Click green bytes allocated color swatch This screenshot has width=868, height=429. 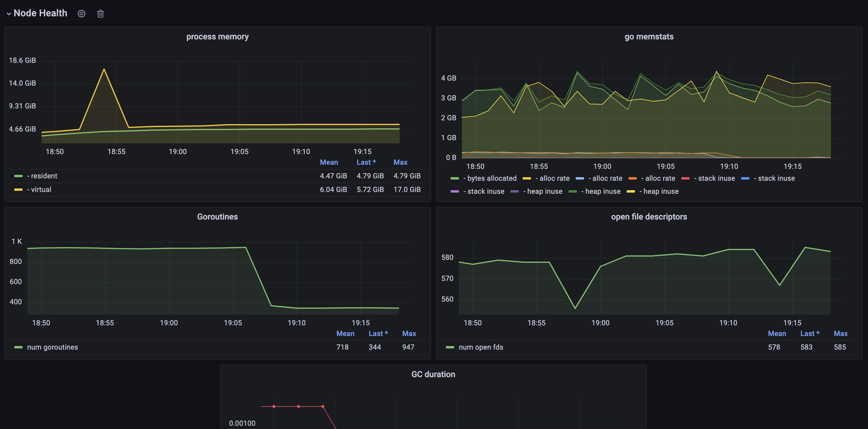pyautogui.click(x=454, y=178)
